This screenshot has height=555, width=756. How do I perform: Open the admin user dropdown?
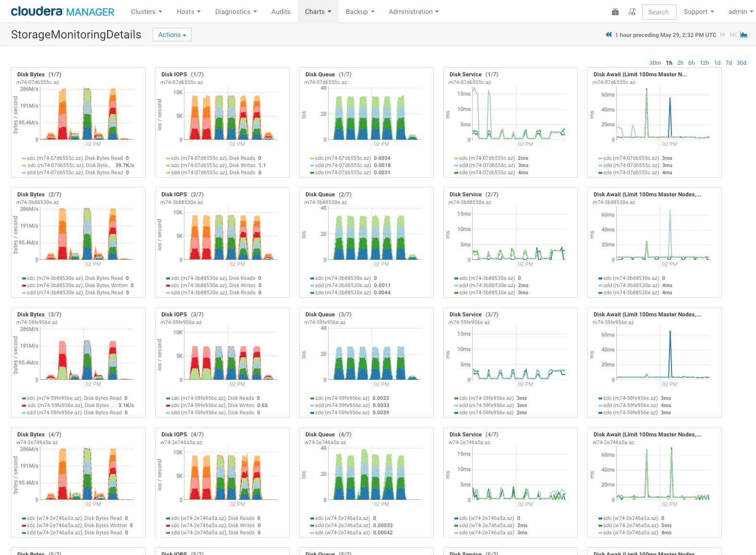pyautogui.click(x=740, y=12)
